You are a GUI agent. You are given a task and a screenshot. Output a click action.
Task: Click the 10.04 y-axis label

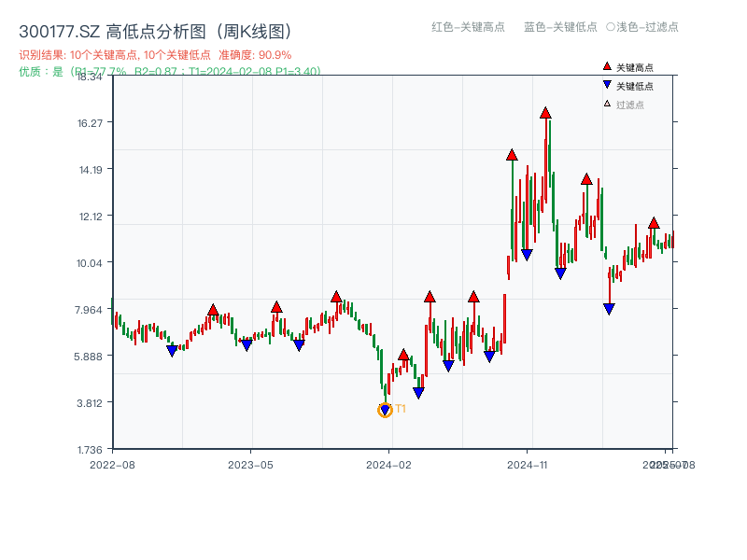tap(90, 263)
